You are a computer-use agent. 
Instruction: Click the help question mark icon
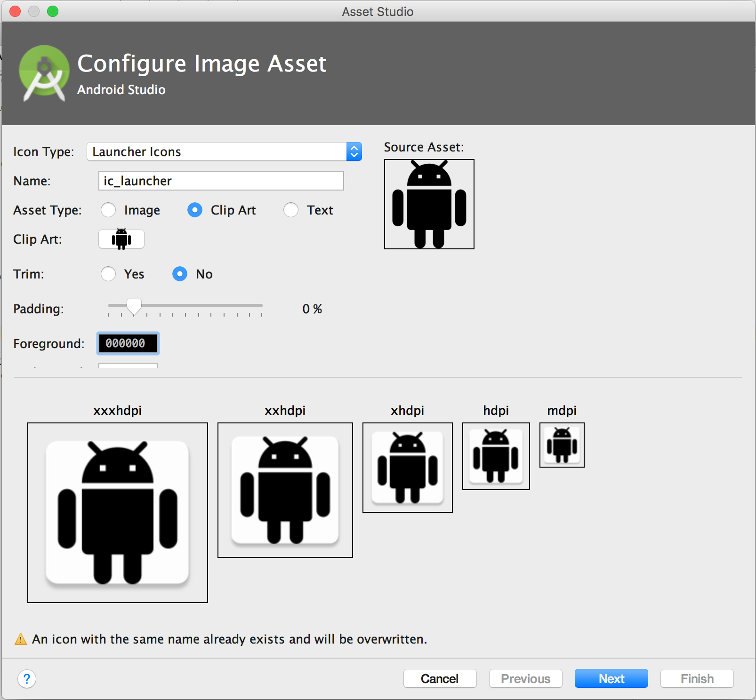click(x=27, y=679)
